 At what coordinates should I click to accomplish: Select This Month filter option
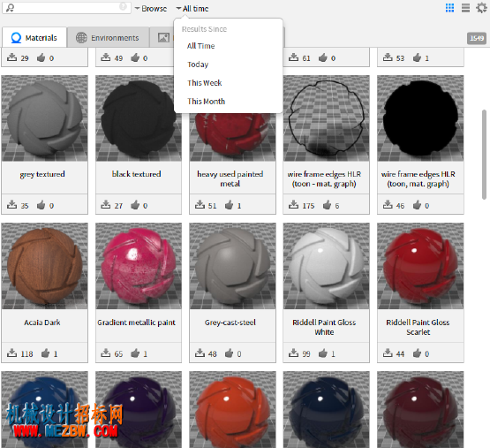pos(206,102)
